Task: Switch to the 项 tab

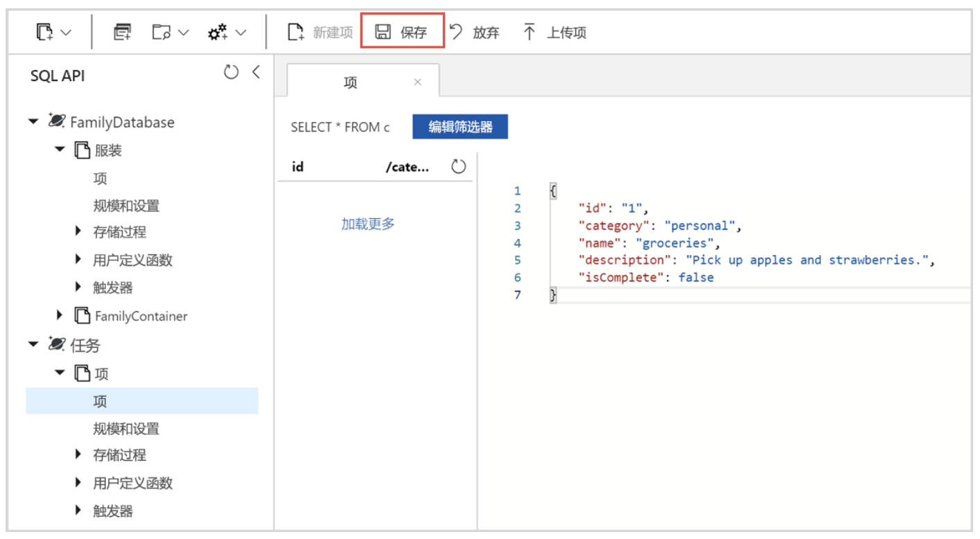Action: tap(351, 81)
